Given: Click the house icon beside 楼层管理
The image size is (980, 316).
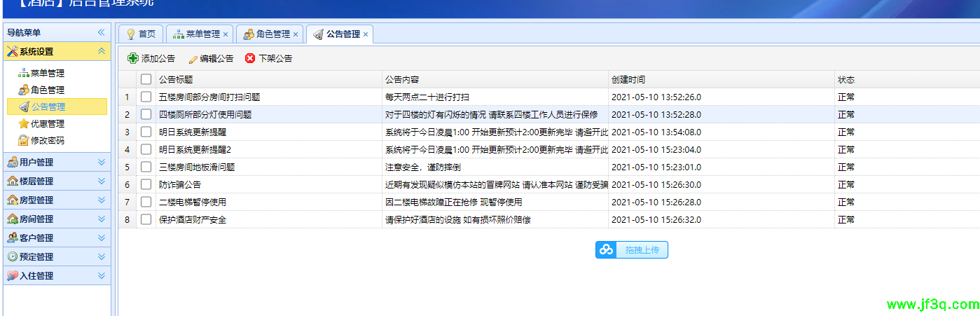Looking at the screenshot, I should [13, 181].
